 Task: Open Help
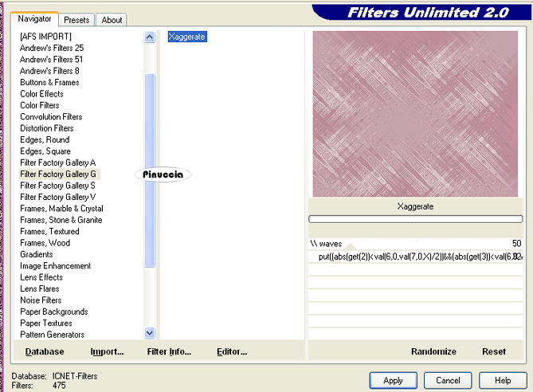(503, 380)
